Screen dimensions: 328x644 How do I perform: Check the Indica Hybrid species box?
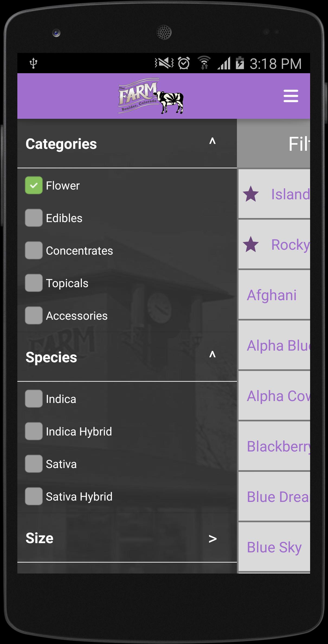[x=34, y=431]
